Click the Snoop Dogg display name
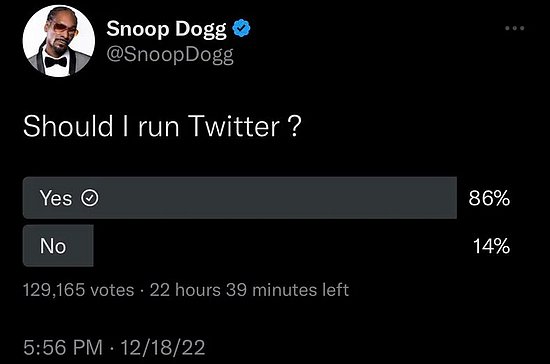This screenshot has width=550, height=364. [166, 29]
